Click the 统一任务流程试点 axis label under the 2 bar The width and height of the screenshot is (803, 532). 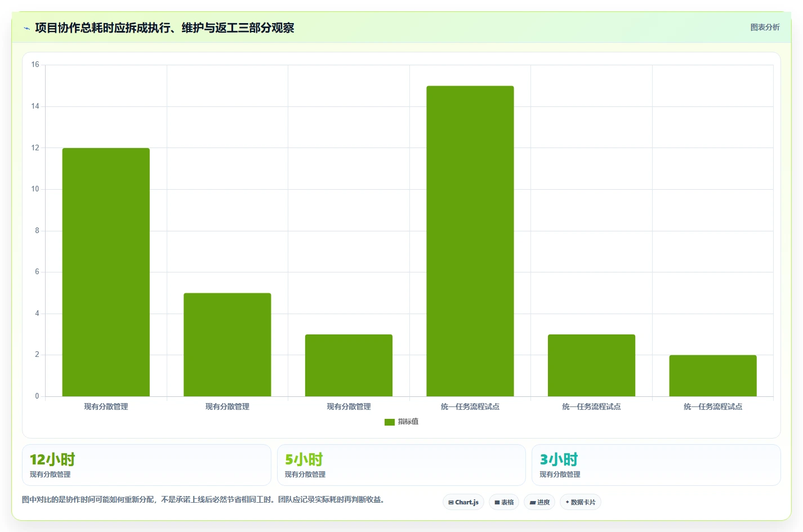(x=713, y=406)
